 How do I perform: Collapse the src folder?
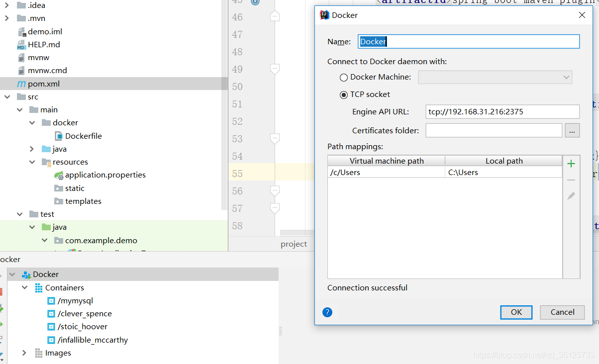click(7, 96)
